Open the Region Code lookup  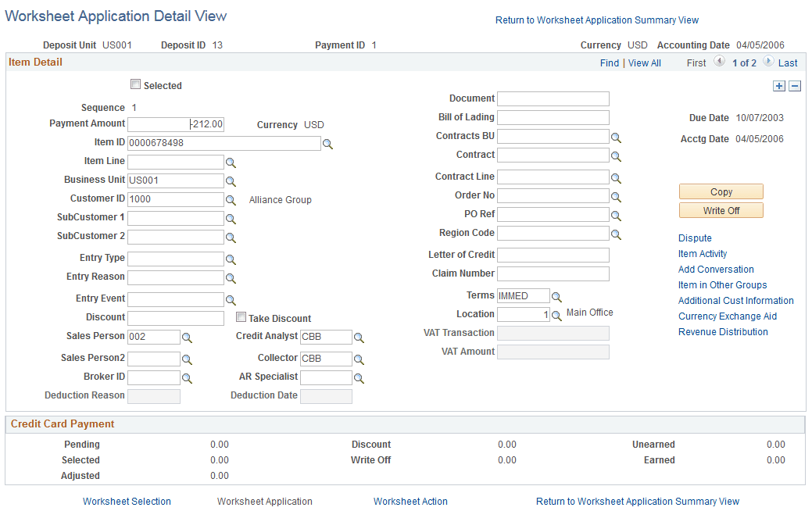[x=616, y=233]
